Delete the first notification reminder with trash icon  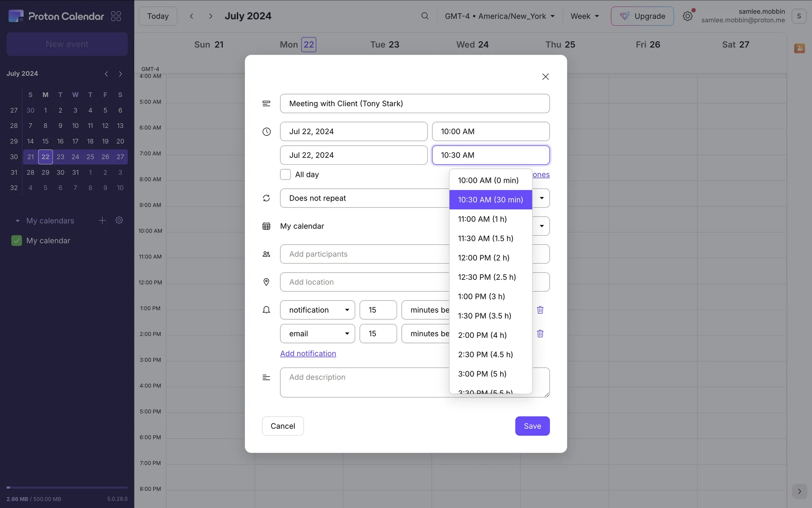point(540,310)
